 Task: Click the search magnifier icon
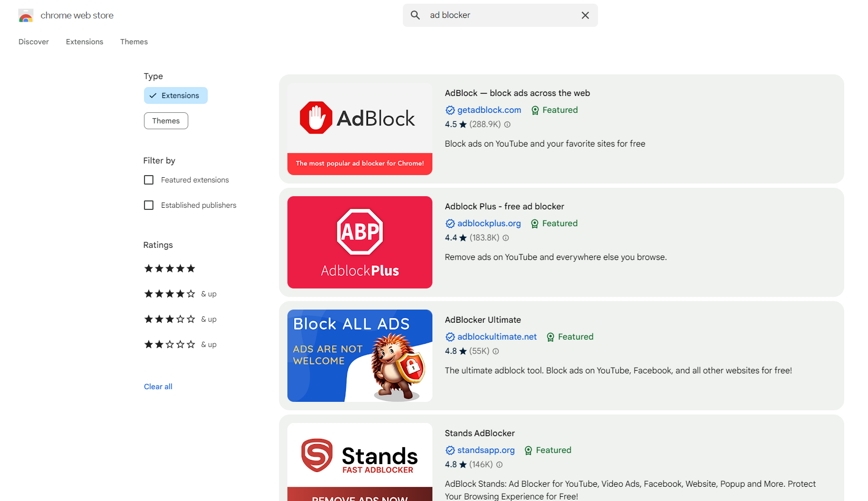coord(416,15)
